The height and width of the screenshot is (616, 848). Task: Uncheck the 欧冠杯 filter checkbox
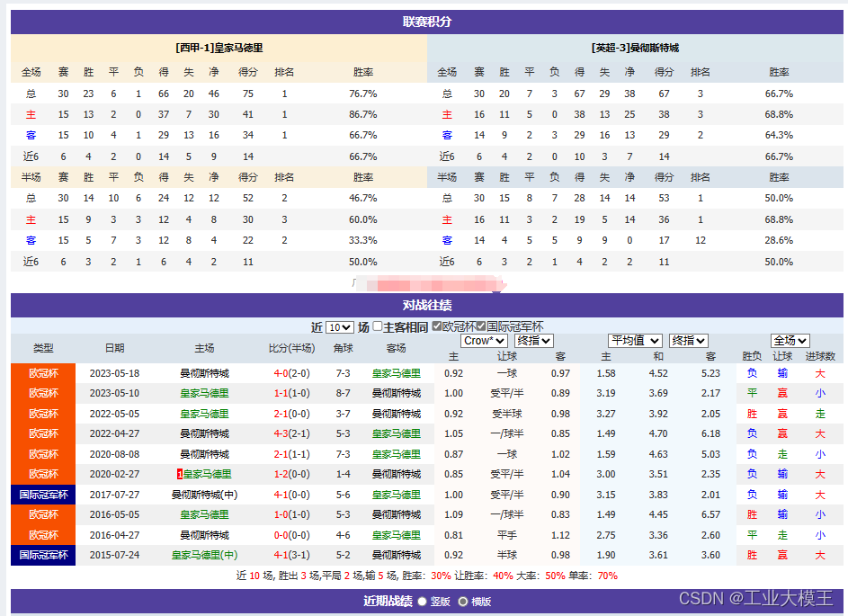pyautogui.click(x=437, y=326)
